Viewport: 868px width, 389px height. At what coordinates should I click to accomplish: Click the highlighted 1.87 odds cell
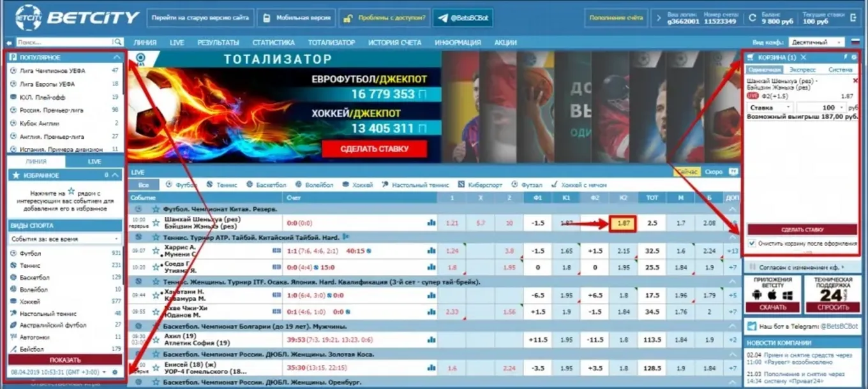coord(623,223)
